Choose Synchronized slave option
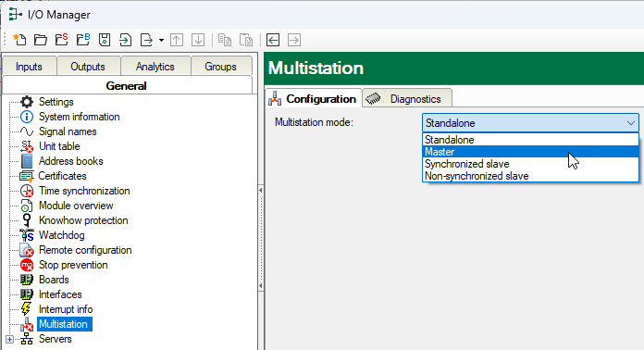Screen dimensions: 644x350 coord(530,164)
